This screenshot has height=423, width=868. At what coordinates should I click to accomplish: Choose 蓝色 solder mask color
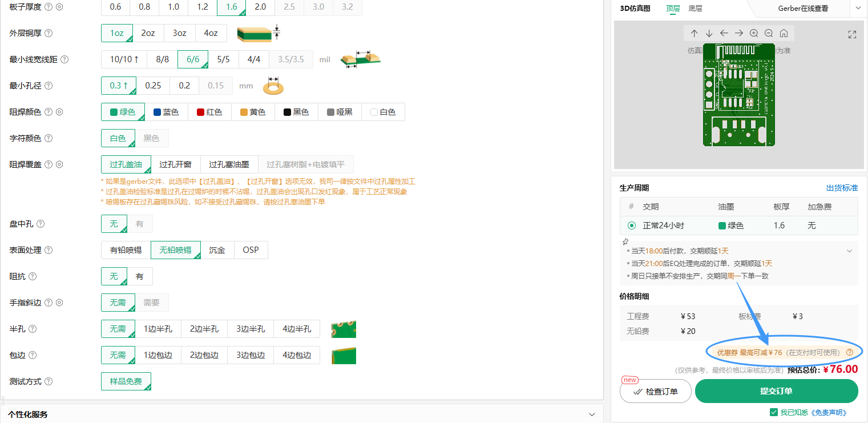[165, 112]
